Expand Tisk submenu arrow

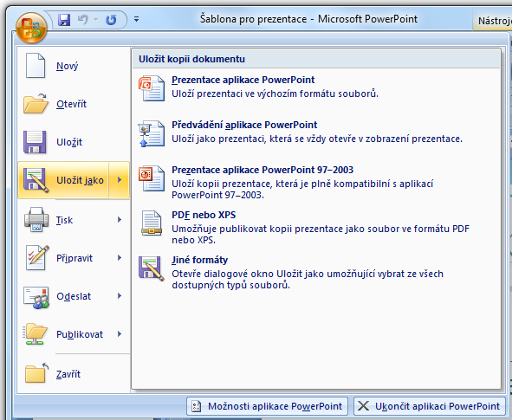pyautogui.click(x=120, y=220)
